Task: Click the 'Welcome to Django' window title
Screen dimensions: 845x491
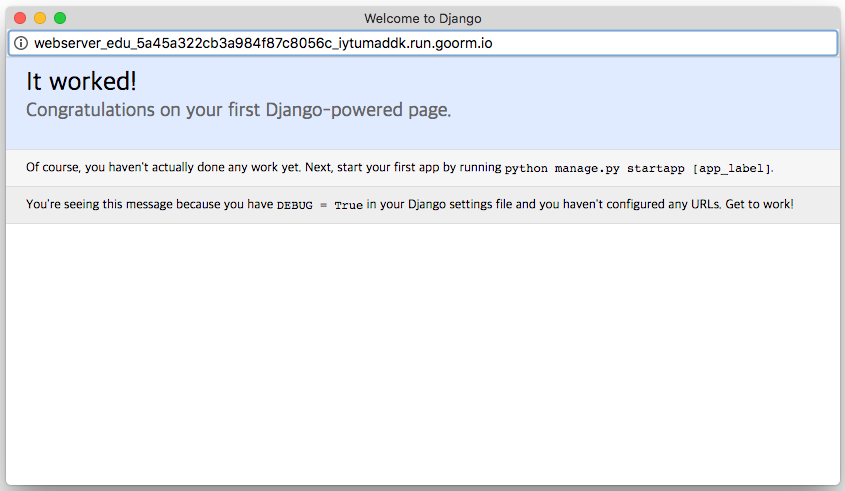Action: (422, 18)
